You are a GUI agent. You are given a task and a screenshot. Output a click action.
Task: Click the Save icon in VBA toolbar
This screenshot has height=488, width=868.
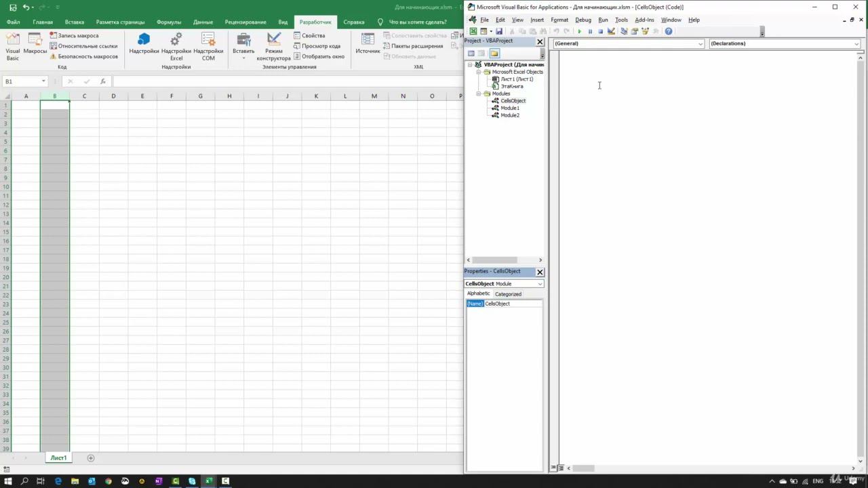pos(499,31)
